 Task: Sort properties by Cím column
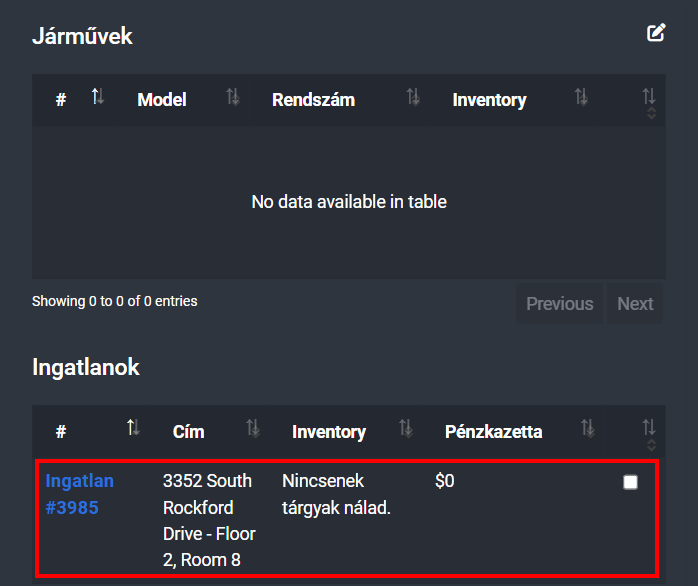point(209,431)
